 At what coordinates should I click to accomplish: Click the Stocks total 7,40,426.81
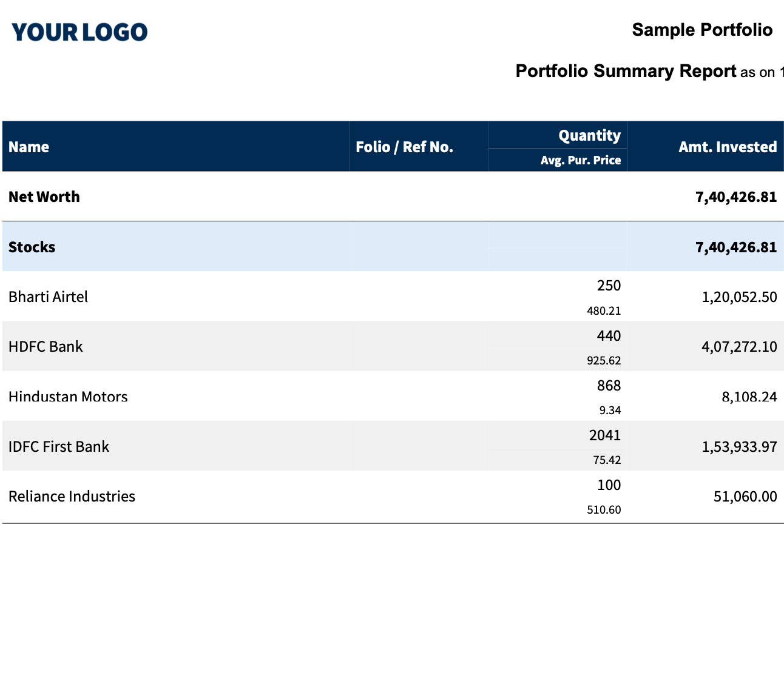736,247
